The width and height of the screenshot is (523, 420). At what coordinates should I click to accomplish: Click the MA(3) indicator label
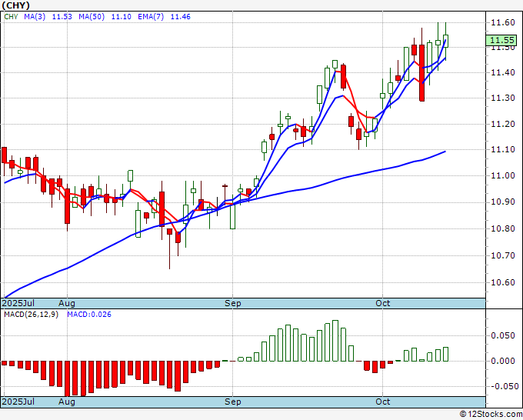coord(35,17)
